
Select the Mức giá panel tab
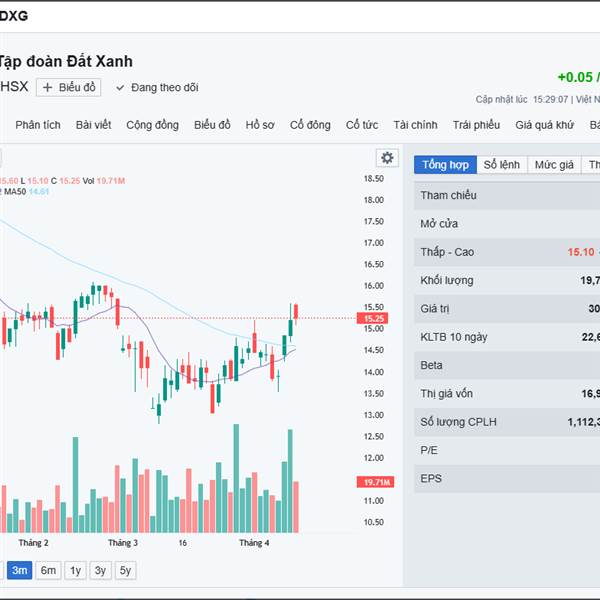click(553, 164)
